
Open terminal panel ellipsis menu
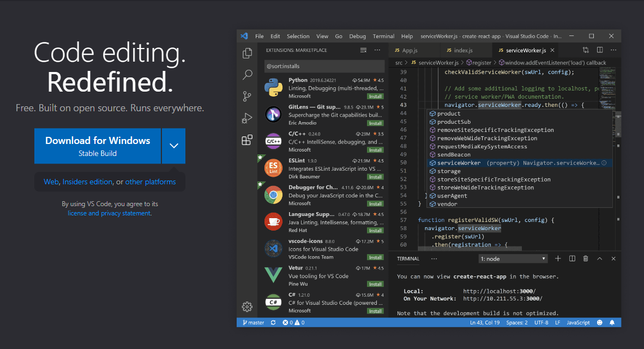(x=434, y=258)
